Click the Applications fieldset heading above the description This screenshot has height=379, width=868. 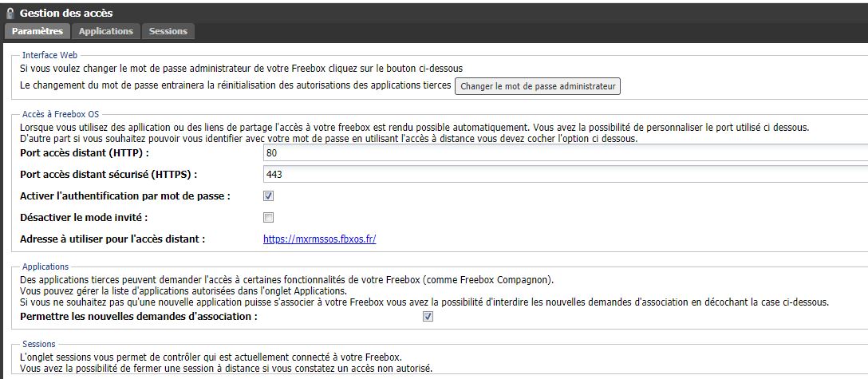(45, 266)
